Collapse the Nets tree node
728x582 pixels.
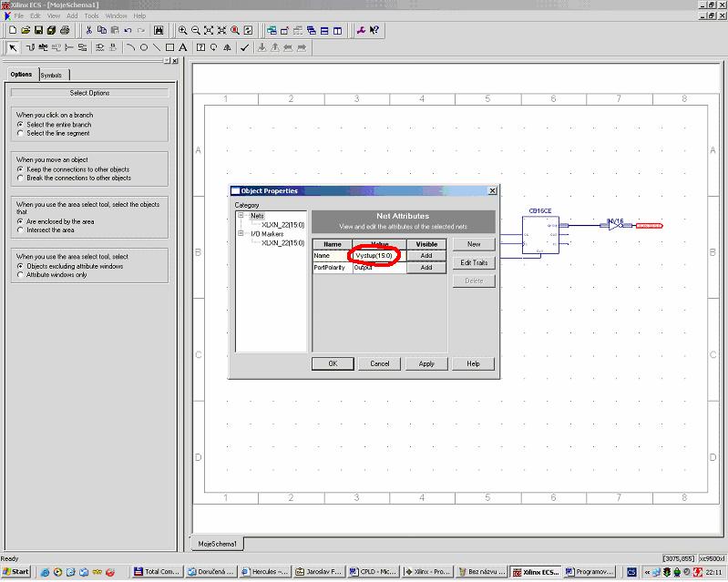click(x=241, y=215)
